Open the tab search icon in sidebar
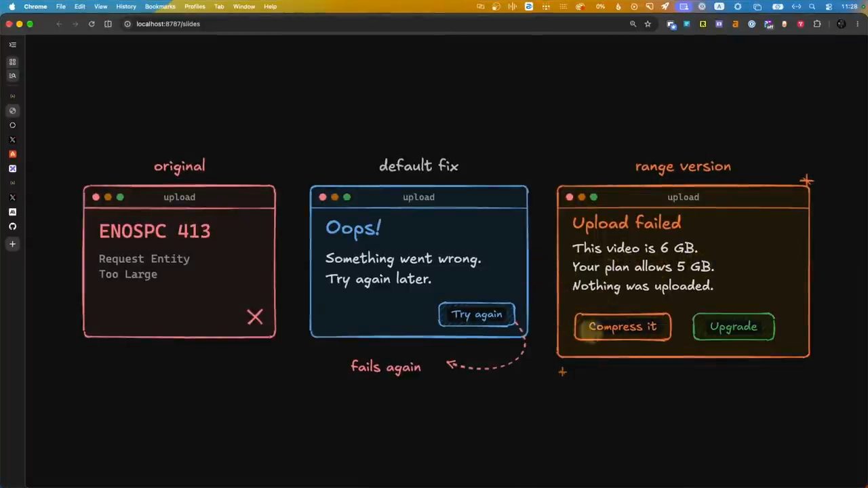868x488 pixels. coord(12,76)
